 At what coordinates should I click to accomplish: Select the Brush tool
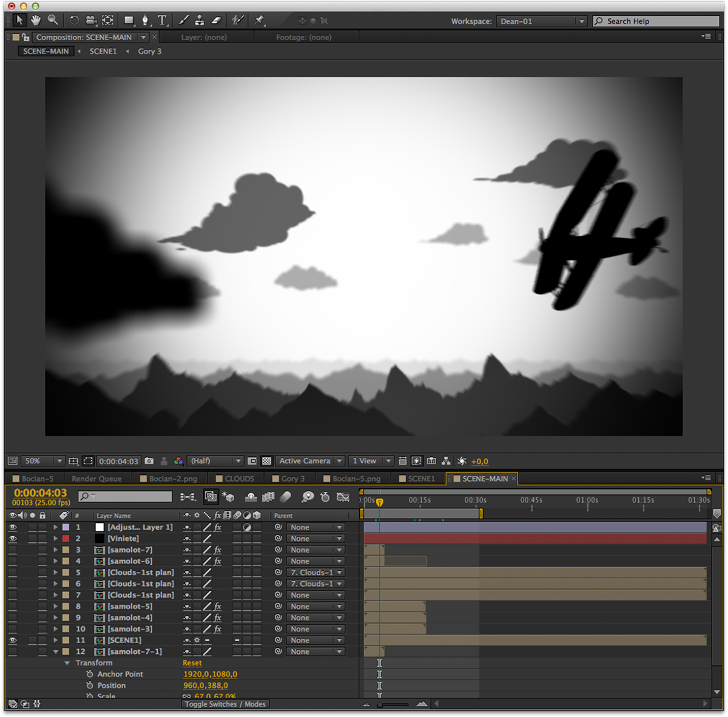coord(183,20)
